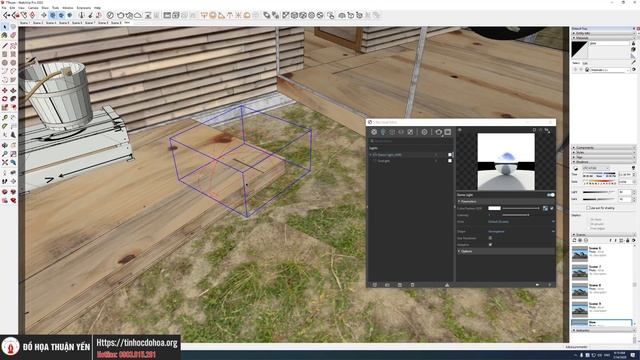The image size is (640, 360).
Task: Toggle Sunlight enable box in lights list
Action: point(450,161)
